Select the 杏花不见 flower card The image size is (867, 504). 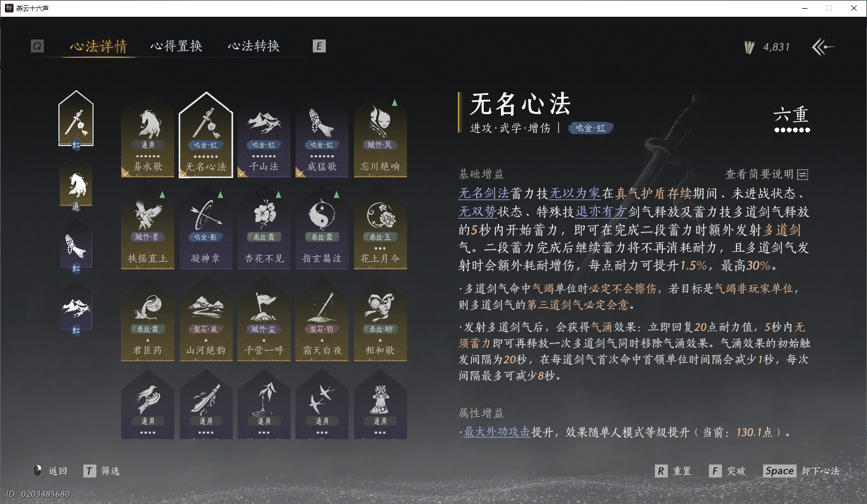click(x=264, y=227)
